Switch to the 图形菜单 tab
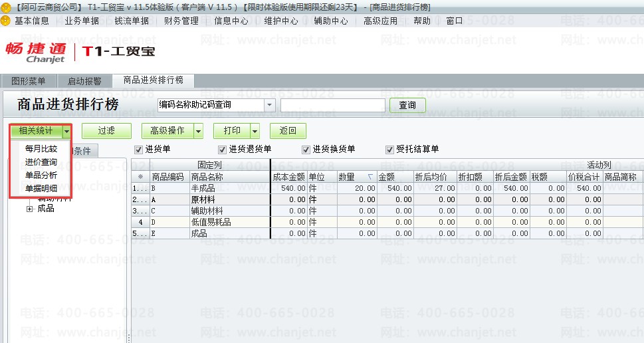 29,81
